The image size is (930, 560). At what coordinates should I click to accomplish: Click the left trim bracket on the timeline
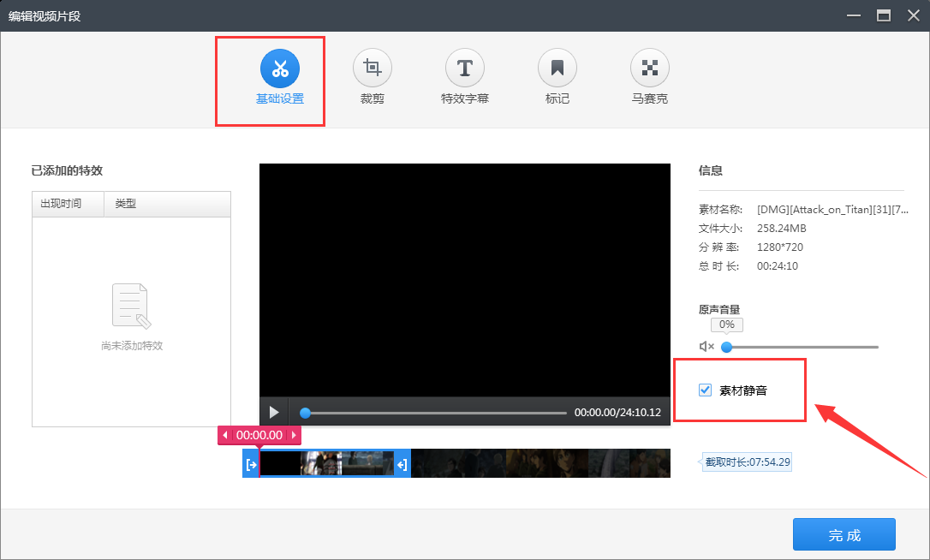point(251,463)
